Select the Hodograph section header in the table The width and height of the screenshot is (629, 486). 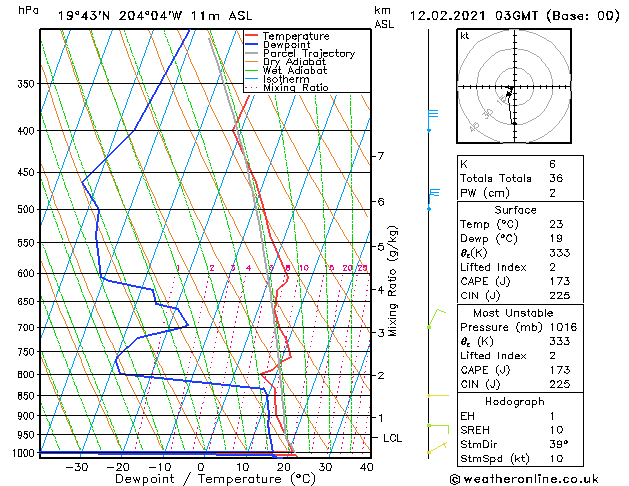tap(515, 401)
